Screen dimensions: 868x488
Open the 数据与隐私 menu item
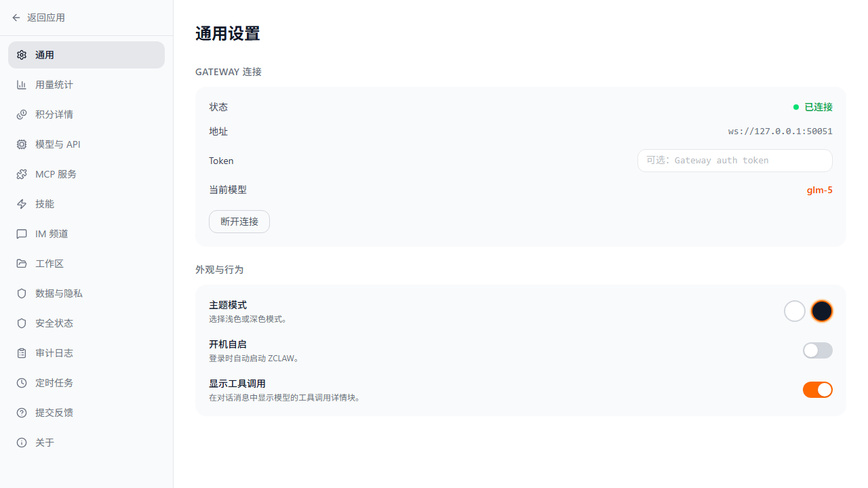pyautogui.click(x=59, y=293)
